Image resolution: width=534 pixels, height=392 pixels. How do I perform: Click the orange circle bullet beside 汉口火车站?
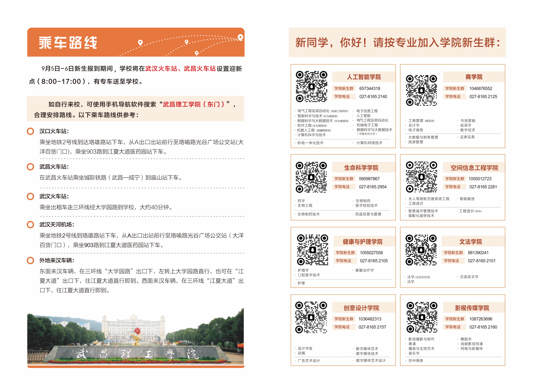point(31,131)
